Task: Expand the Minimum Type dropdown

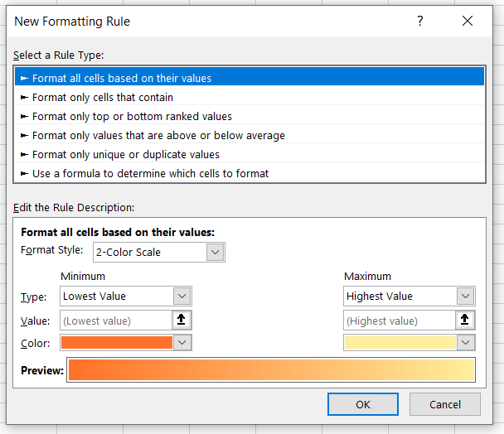Action: [182, 296]
